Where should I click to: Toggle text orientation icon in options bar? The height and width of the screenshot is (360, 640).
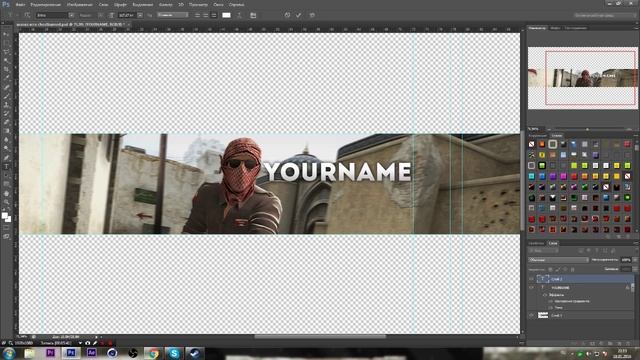pyautogui.click(x=27, y=15)
